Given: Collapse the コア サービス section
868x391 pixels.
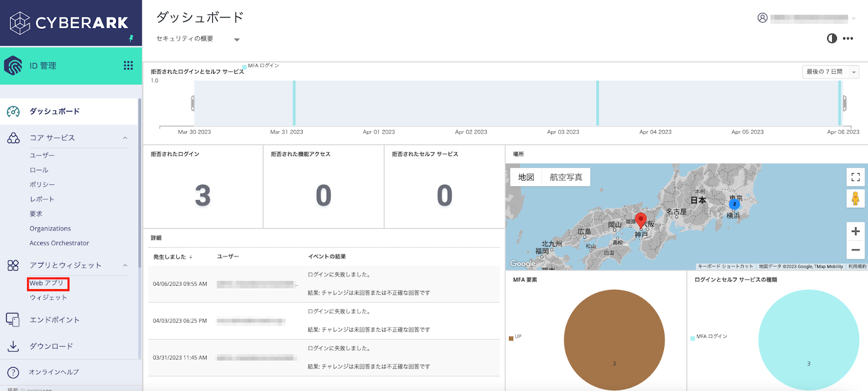Looking at the screenshot, I should (x=125, y=138).
